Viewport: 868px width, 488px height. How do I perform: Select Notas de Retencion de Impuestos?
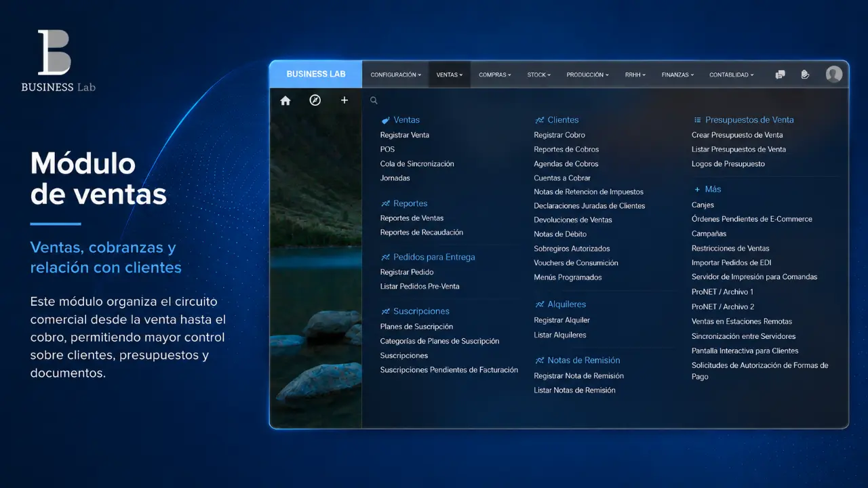tap(589, 192)
